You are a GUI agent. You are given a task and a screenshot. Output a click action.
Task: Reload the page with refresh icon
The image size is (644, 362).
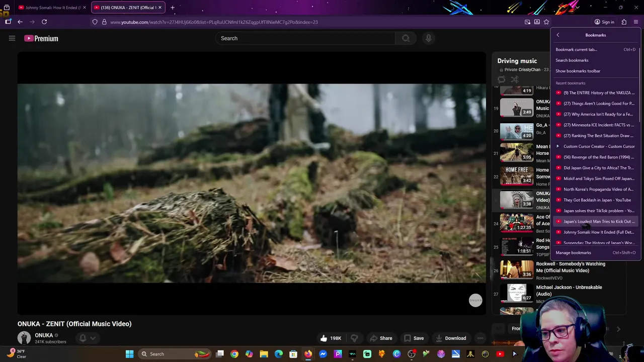coord(44,22)
